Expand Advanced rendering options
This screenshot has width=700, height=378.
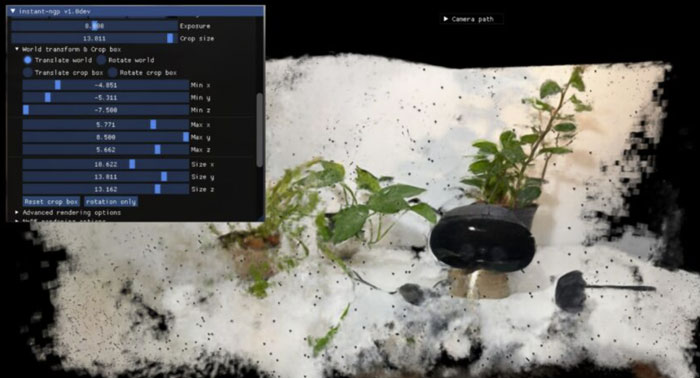click(x=17, y=212)
